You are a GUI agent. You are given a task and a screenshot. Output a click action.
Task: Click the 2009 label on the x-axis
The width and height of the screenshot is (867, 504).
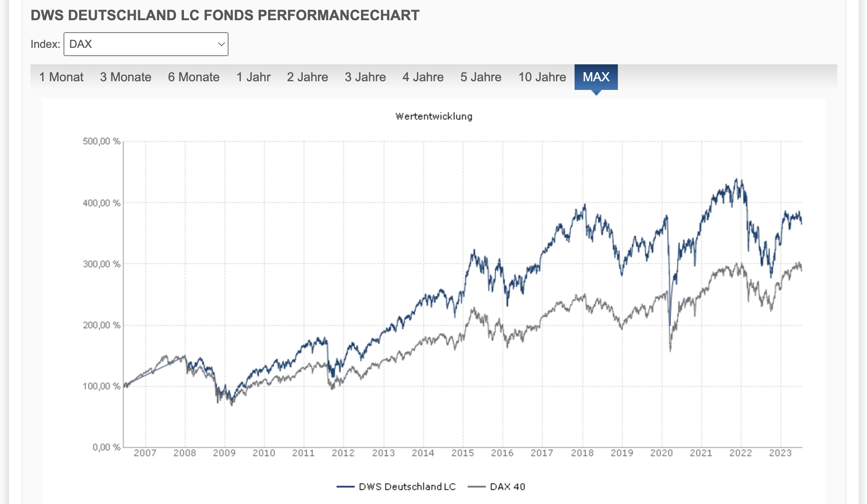pyautogui.click(x=224, y=453)
